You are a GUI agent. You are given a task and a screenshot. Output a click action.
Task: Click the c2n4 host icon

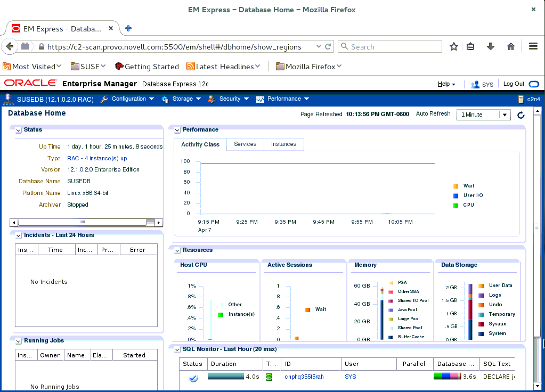[x=520, y=100]
